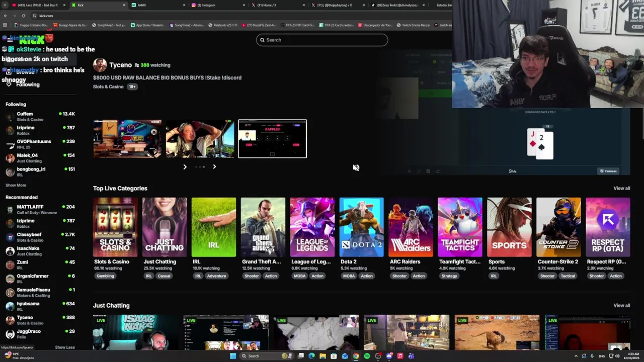Open Tyceno's channel name link

tap(120, 65)
